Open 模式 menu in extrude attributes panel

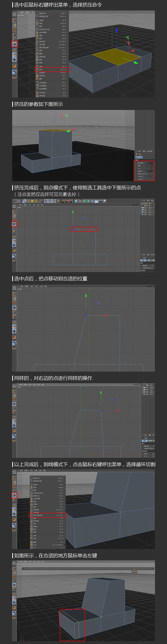[140, 151]
